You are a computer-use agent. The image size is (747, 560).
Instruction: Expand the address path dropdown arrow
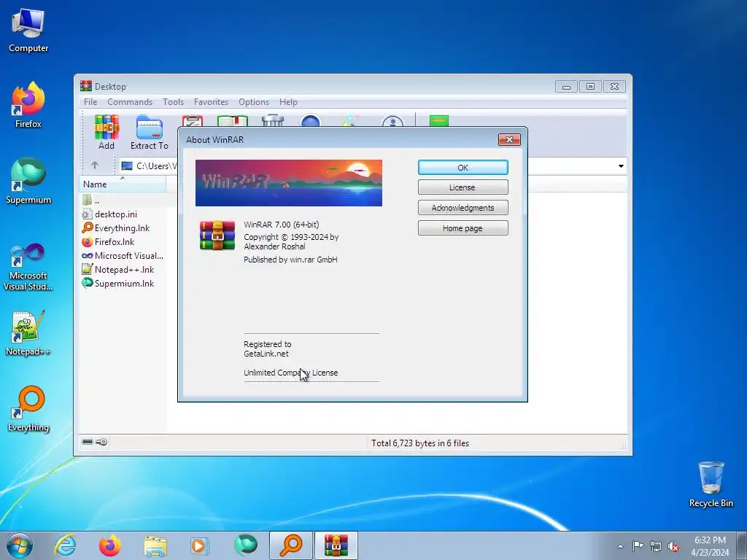pyautogui.click(x=621, y=166)
